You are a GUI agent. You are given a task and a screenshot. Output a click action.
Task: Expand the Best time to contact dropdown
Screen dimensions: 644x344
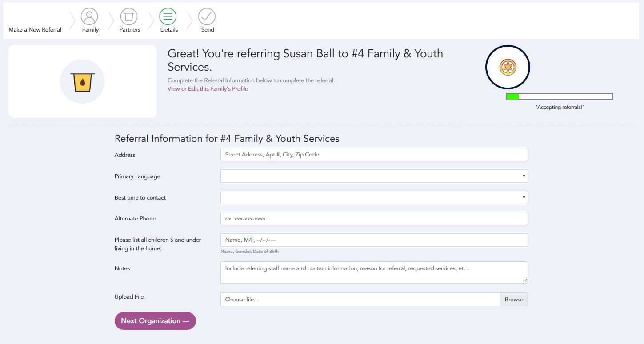pos(374,197)
